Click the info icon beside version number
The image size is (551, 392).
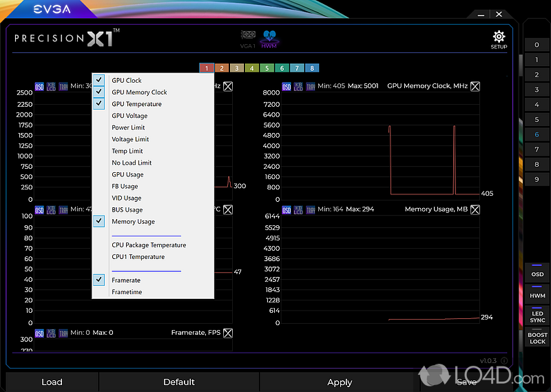504,360
